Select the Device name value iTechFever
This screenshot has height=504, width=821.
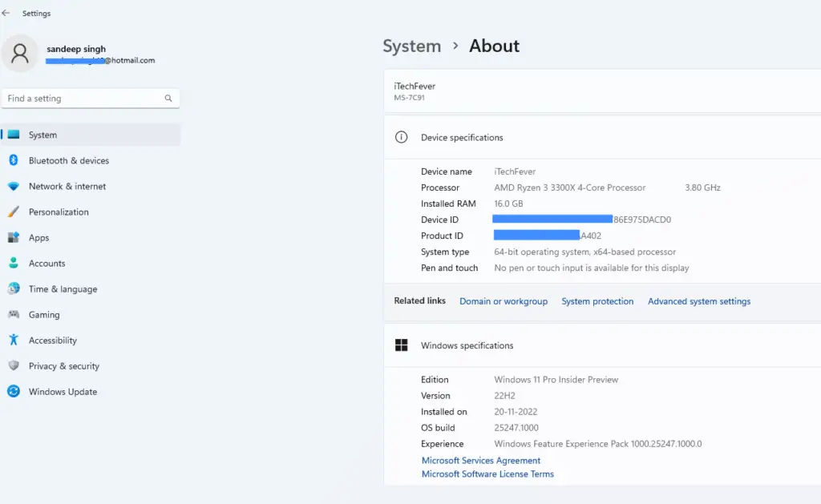(x=515, y=171)
